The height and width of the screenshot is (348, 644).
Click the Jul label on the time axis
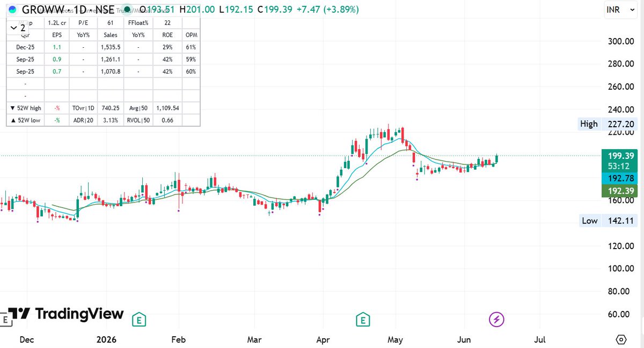(x=540, y=340)
